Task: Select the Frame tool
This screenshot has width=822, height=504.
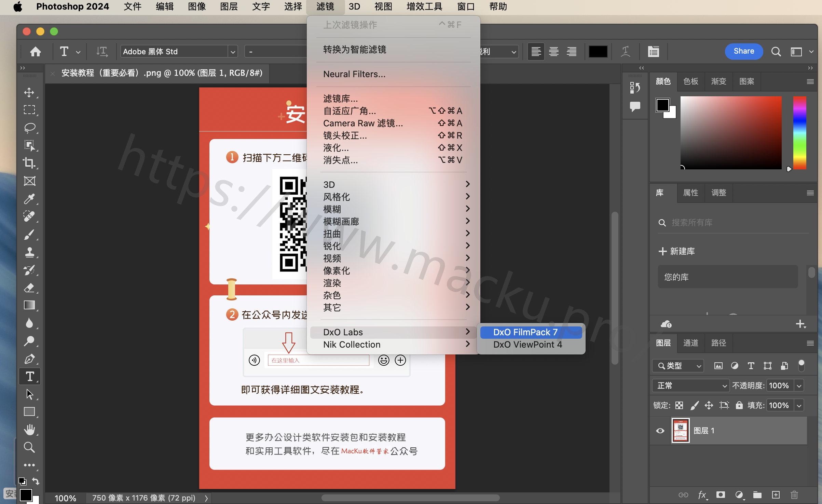Action: click(x=29, y=181)
